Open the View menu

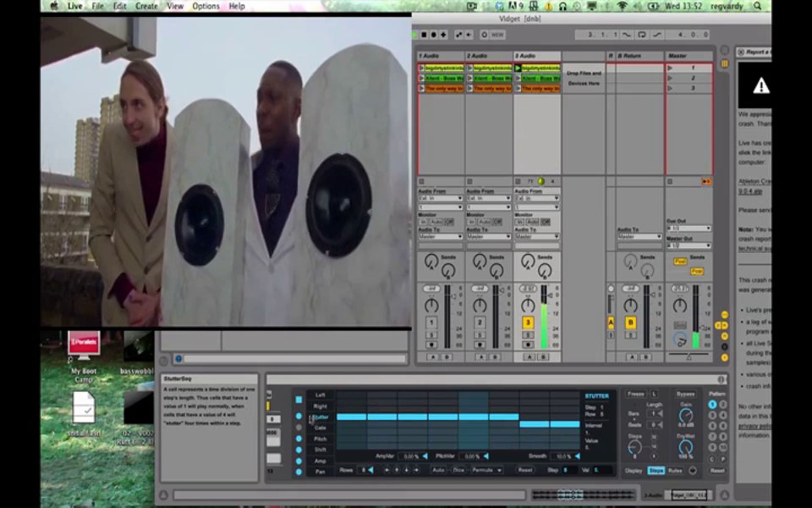pyautogui.click(x=175, y=6)
